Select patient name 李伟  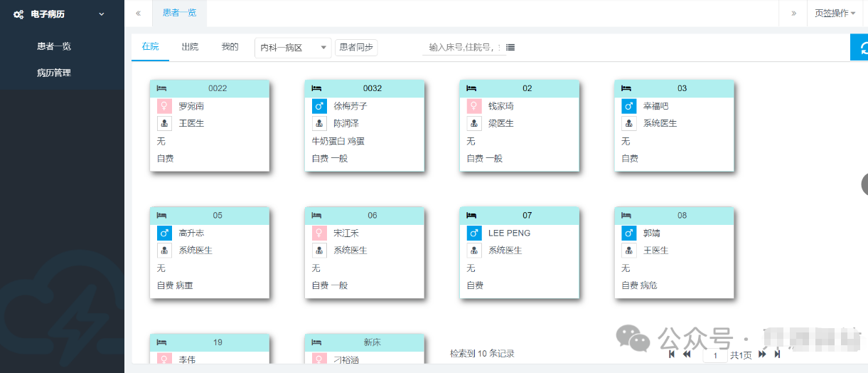[x=187, y=359]
